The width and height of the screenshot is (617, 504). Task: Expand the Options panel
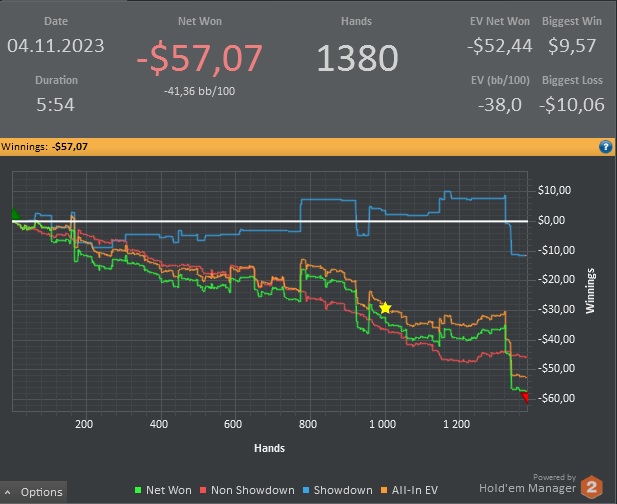[x=33, y=492]
